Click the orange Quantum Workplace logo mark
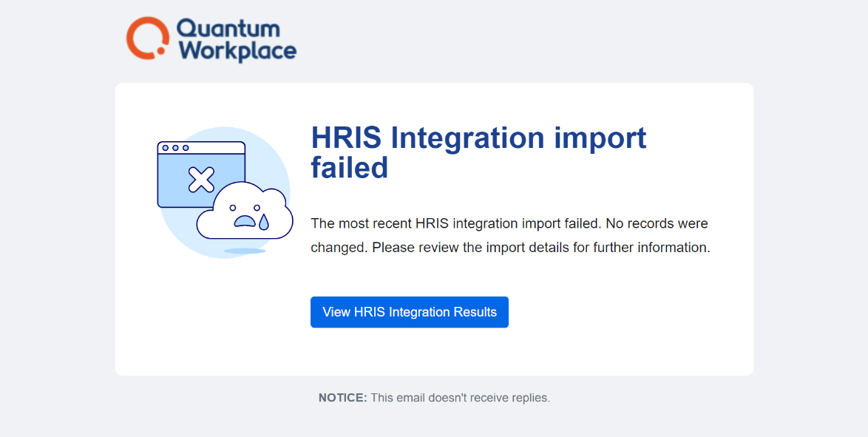868x437 pixels. pyautogui.click(x=148, y=38)
